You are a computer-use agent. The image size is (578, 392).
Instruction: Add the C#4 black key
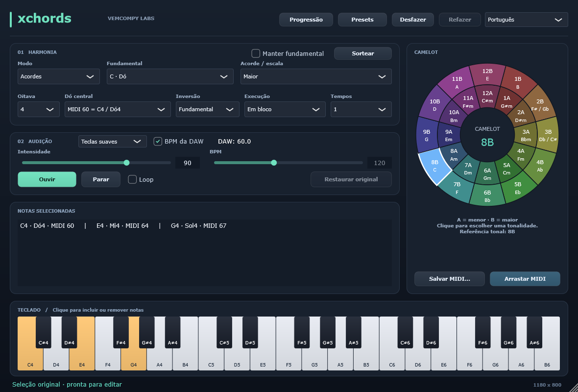(x=44, y=332)
